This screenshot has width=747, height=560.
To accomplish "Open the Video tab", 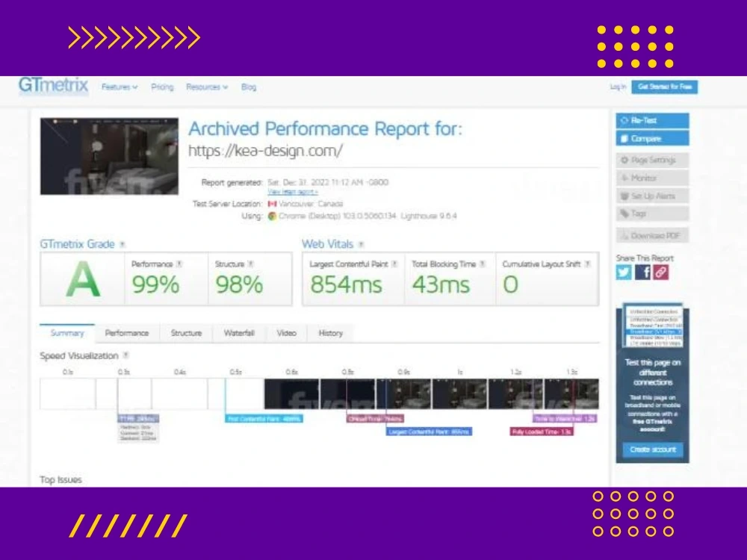I will click(x=286, y=333).
